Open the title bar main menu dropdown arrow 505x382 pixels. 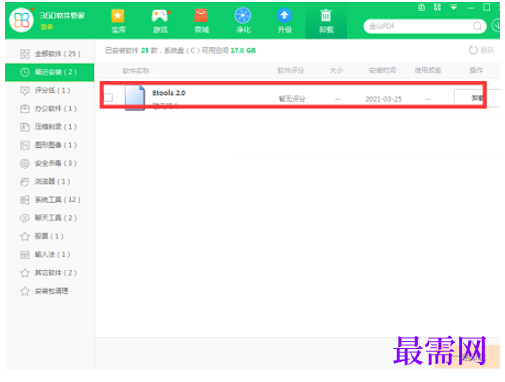(453, 7)
